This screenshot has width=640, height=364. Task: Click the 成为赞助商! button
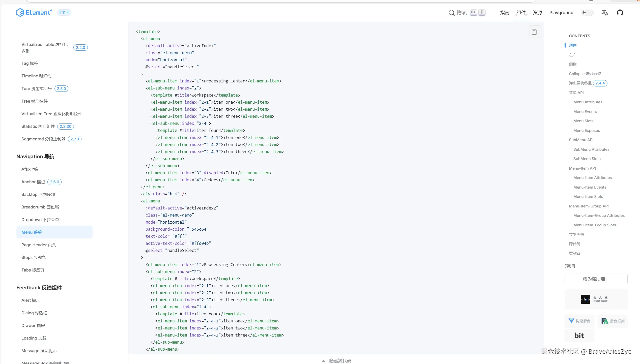(596, 279)
